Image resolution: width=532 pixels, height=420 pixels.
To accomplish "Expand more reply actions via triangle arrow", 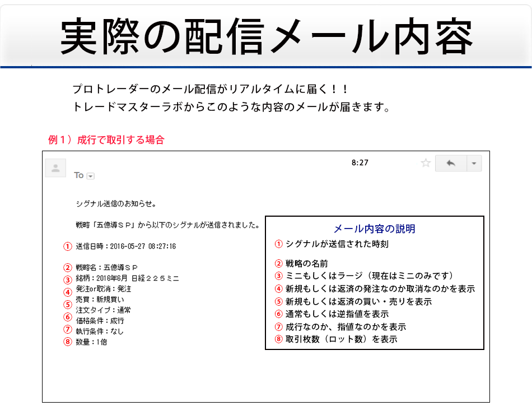I will 474,163.
